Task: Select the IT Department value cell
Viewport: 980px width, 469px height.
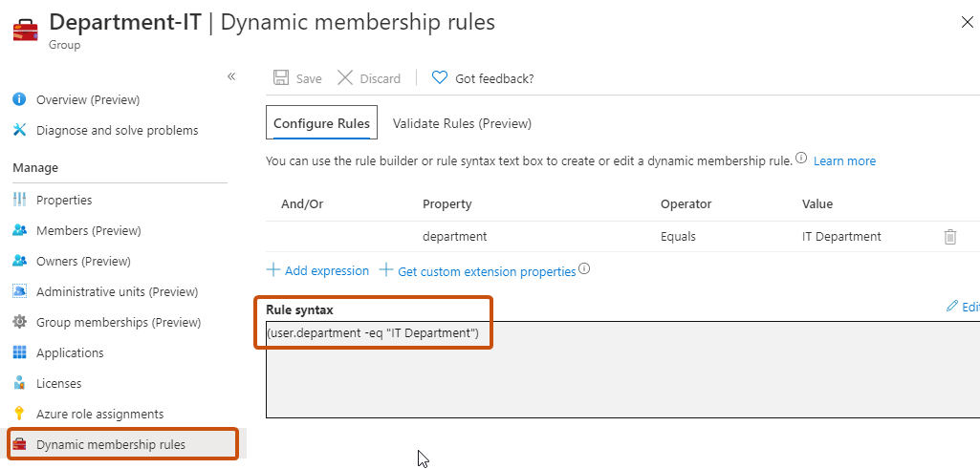Action: point(841,237)
